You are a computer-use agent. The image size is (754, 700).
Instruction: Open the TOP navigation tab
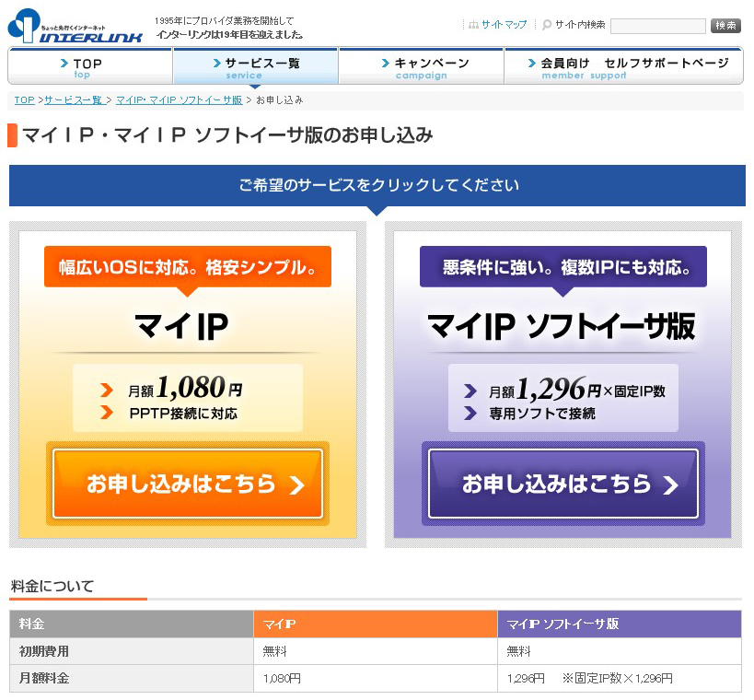(89, 66)
